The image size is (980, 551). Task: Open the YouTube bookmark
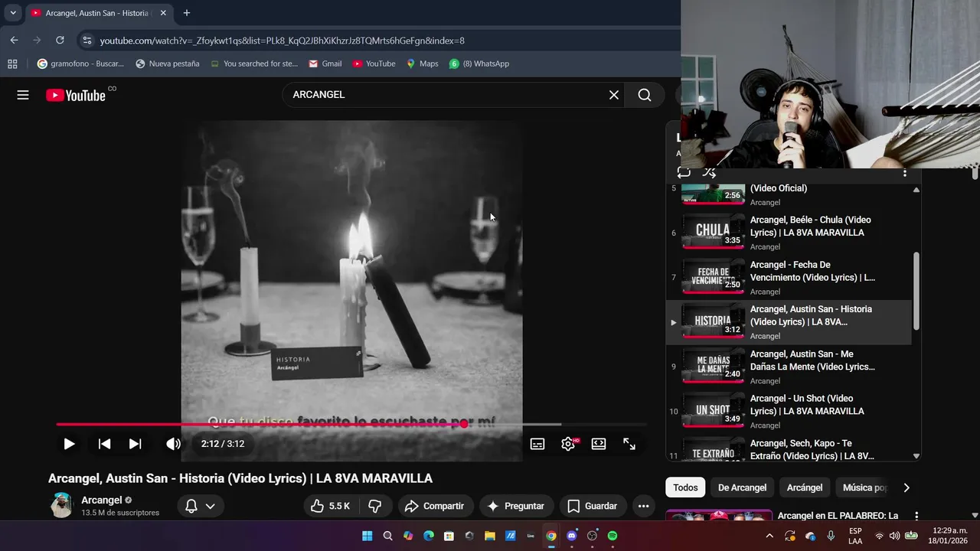(374, 64)
